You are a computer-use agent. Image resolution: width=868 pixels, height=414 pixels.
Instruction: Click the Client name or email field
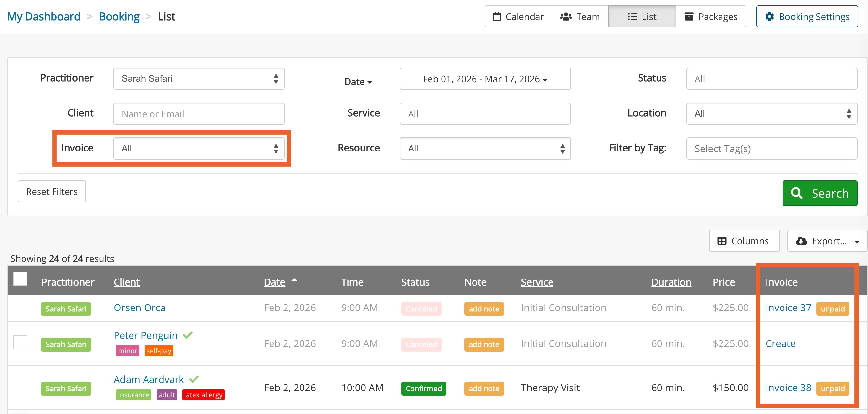pos(198,114)
